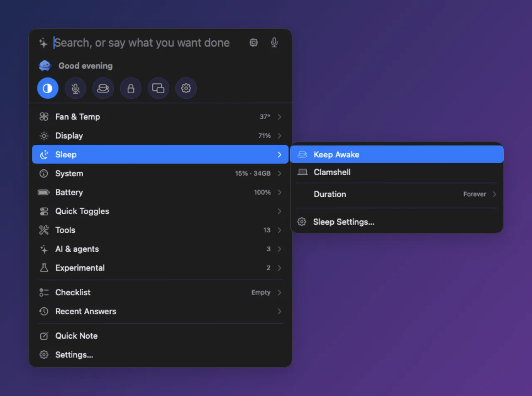This screenshot has width=532, height=396.
Task: Expand the Sleep row chevron
Action: (x=279, y=155)
